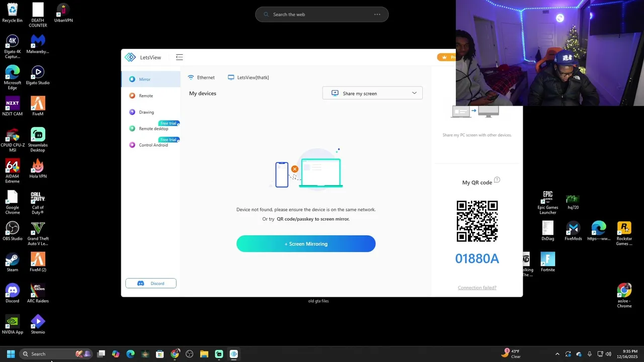
Task: Launch AIDA64 Extreme desktop icon
Action: [13, 171]
